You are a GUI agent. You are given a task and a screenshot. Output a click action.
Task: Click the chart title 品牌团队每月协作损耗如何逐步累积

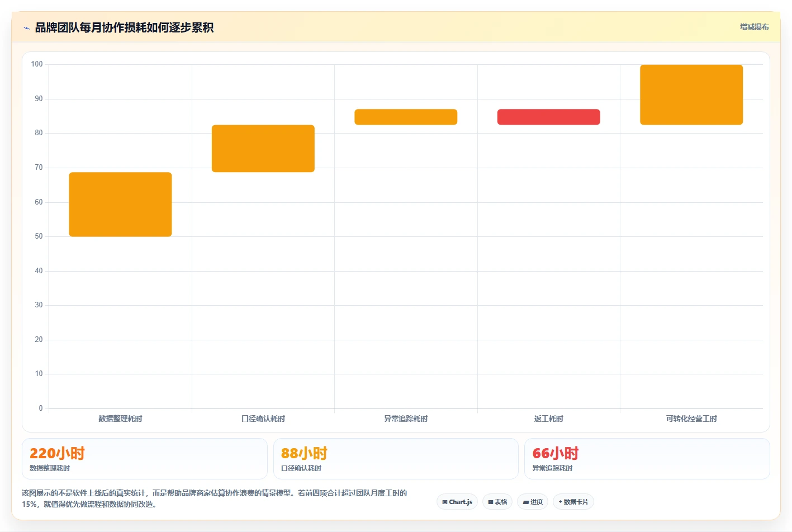click(124, 27)
